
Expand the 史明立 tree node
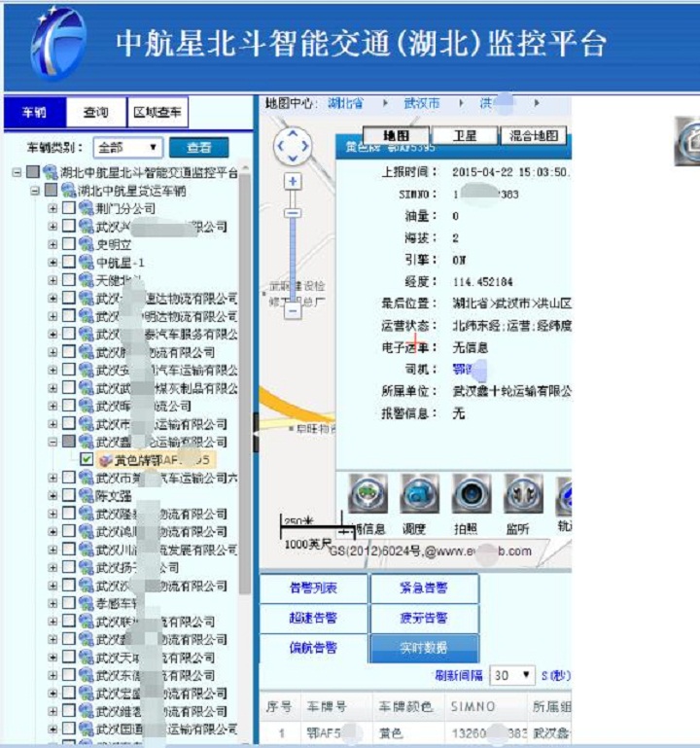[x=52, y=245]
